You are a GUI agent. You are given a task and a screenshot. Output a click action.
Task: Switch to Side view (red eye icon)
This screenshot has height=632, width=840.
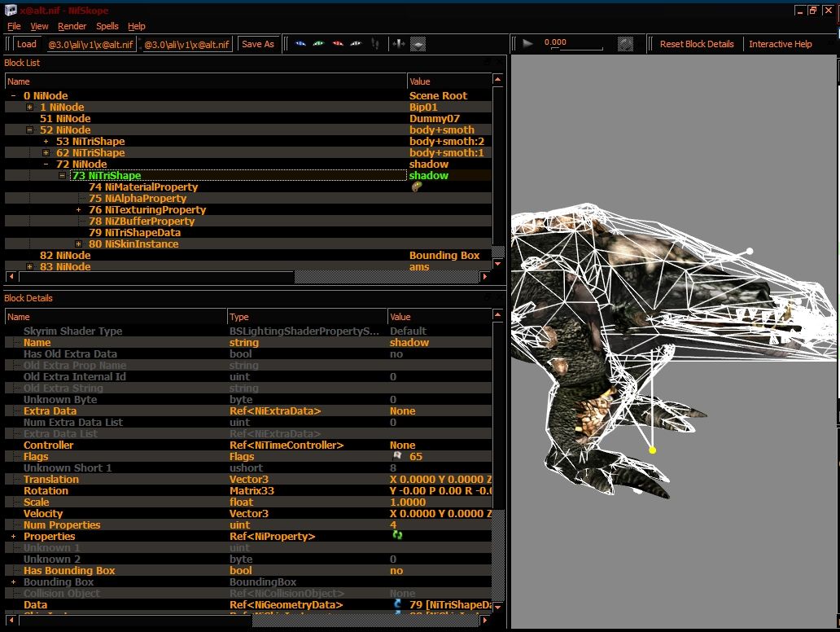coord(338,44)
